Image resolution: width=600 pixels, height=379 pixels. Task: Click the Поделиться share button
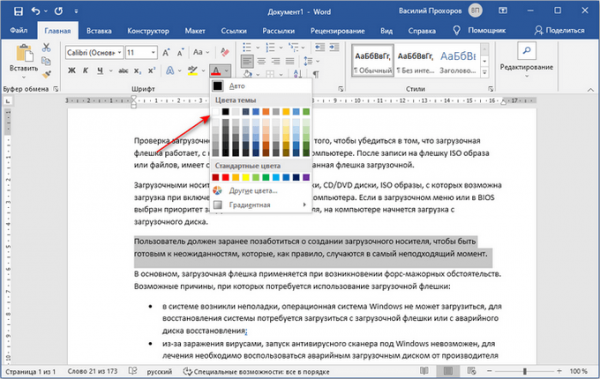point(559,30)
